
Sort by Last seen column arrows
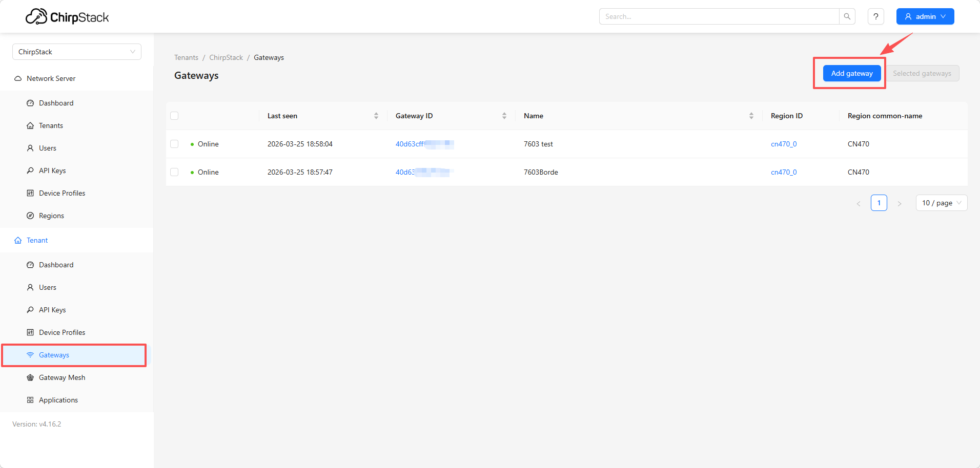[376, 116]
